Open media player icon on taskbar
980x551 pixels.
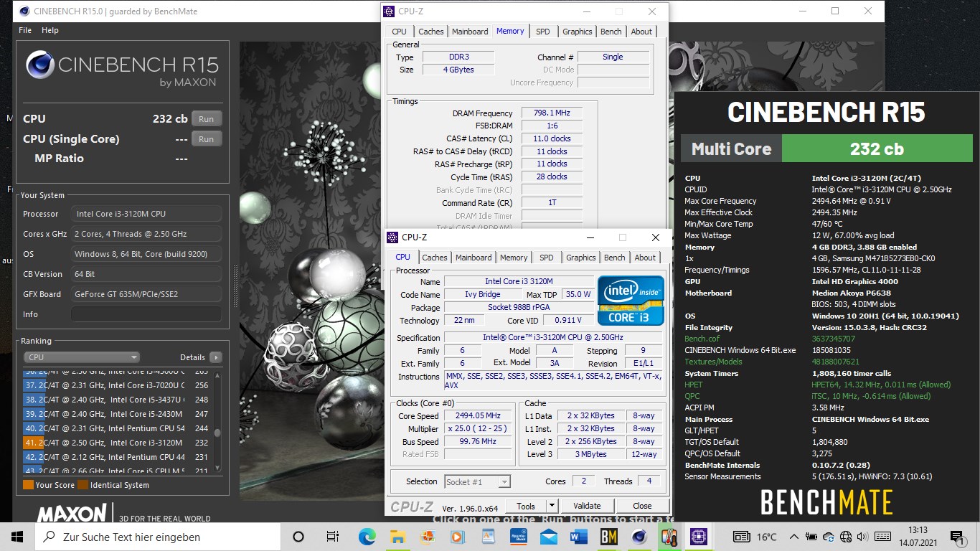458,537
